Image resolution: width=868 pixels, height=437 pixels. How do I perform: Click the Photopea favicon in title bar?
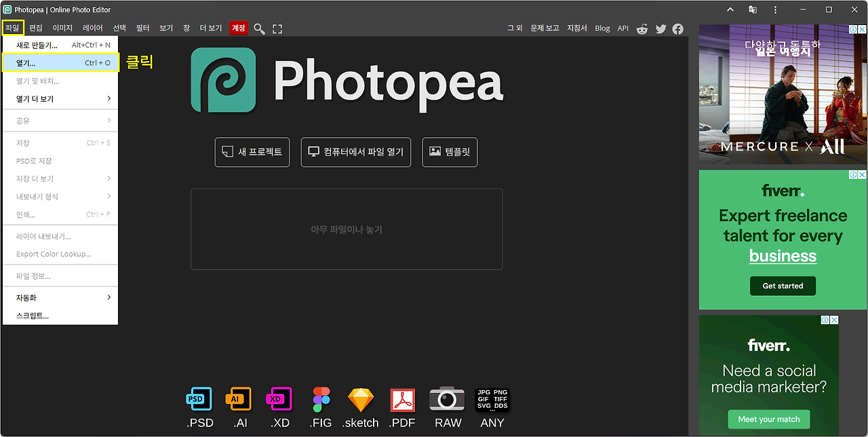coord(7,9)
